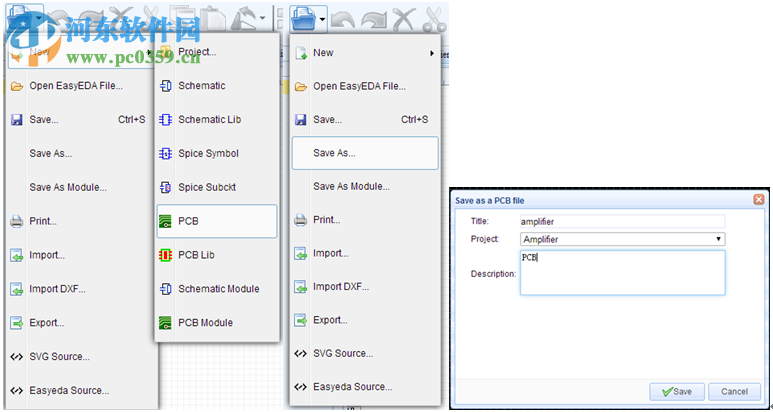Choose Schematic Module from the New submenu
773x412 pixels.
(x=217, y=289)
